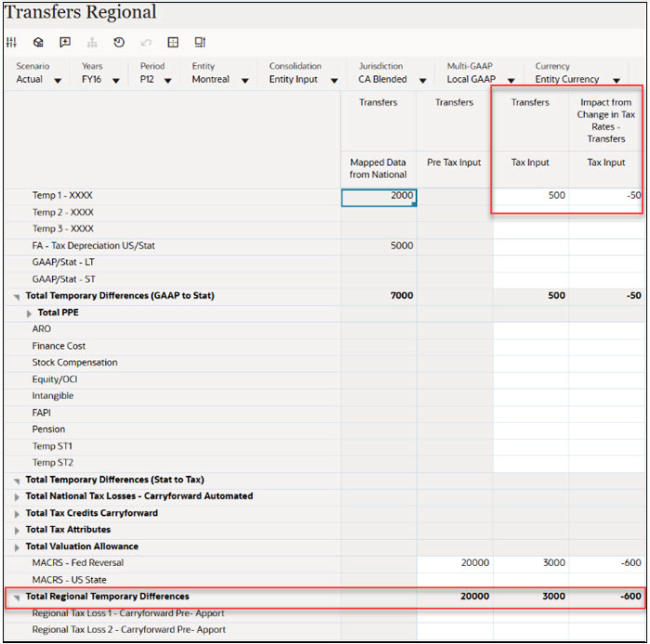Add a comment with the toolbar icon
The height and width of the screenshot is (644, 650).
tap(65, 42)
